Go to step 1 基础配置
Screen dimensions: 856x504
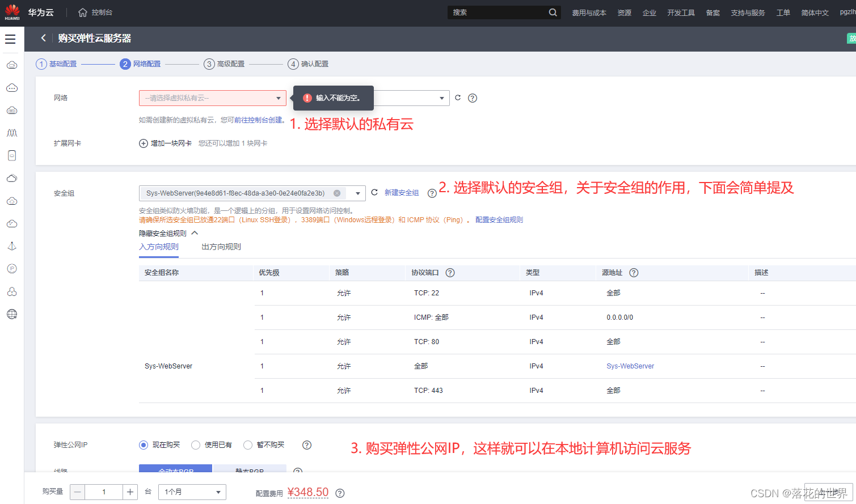point(56,64)
